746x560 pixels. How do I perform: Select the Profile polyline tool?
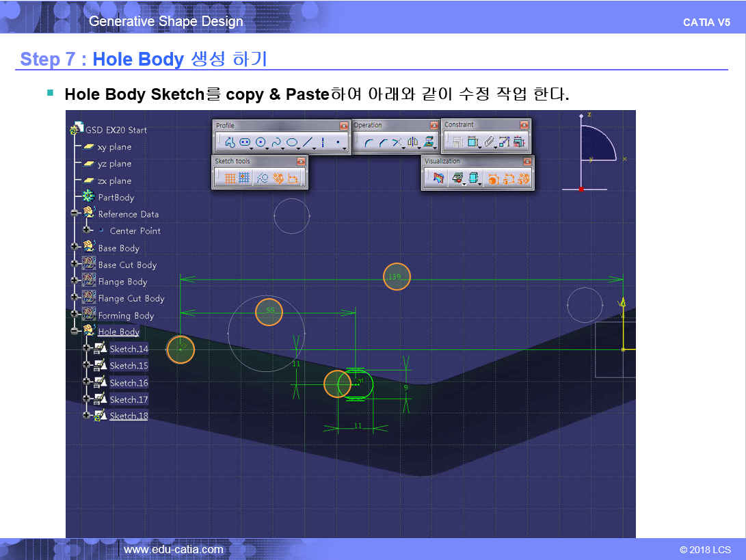(229, 142)
